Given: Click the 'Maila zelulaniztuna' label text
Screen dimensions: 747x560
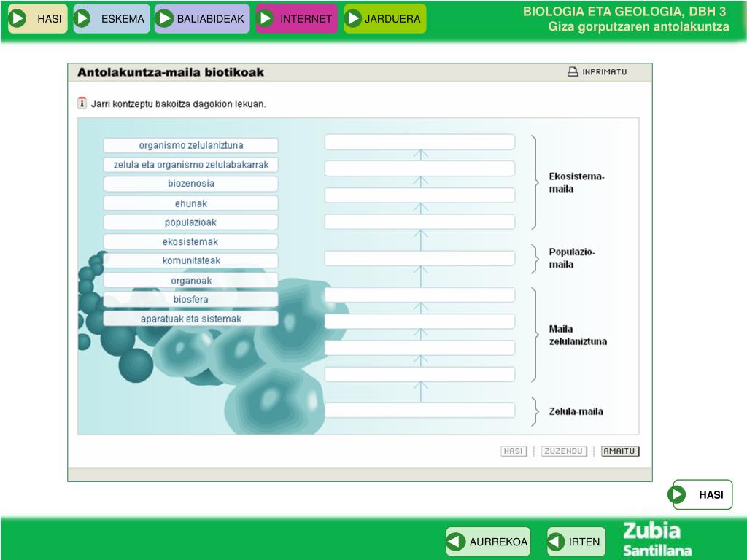Looking at the screenshot, I should point(578,335).
